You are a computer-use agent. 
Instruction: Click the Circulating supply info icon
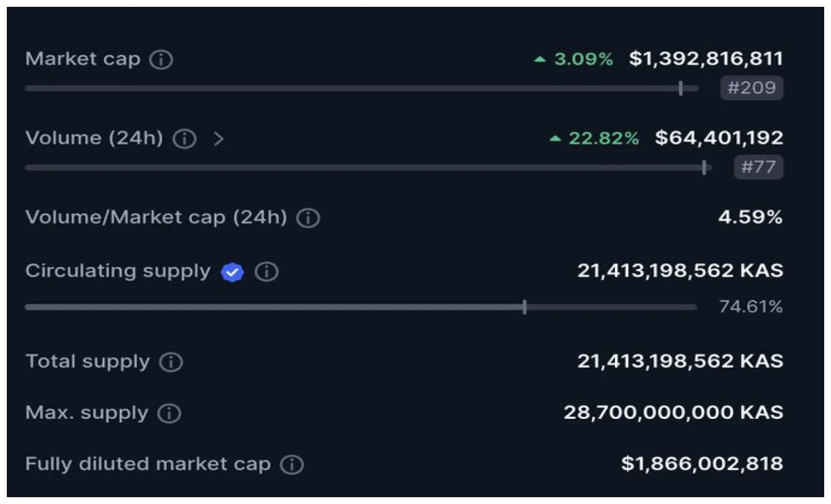click(x=266, y=272)
